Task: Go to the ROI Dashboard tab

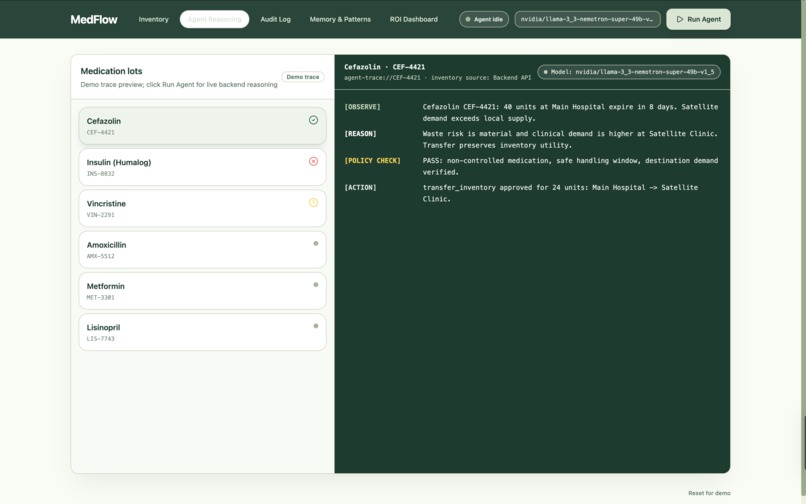Action: click(414, 20)
